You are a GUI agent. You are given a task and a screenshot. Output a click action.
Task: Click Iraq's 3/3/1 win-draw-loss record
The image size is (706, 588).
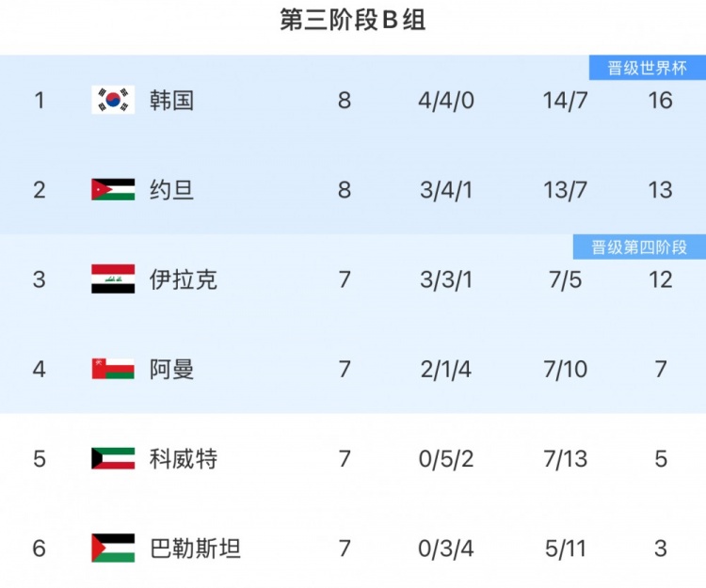[x=445, y=279]
